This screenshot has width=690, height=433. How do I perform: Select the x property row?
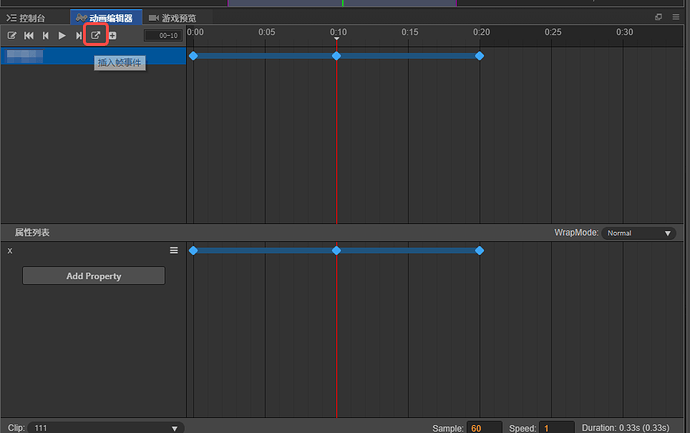(x=93, y=250)
